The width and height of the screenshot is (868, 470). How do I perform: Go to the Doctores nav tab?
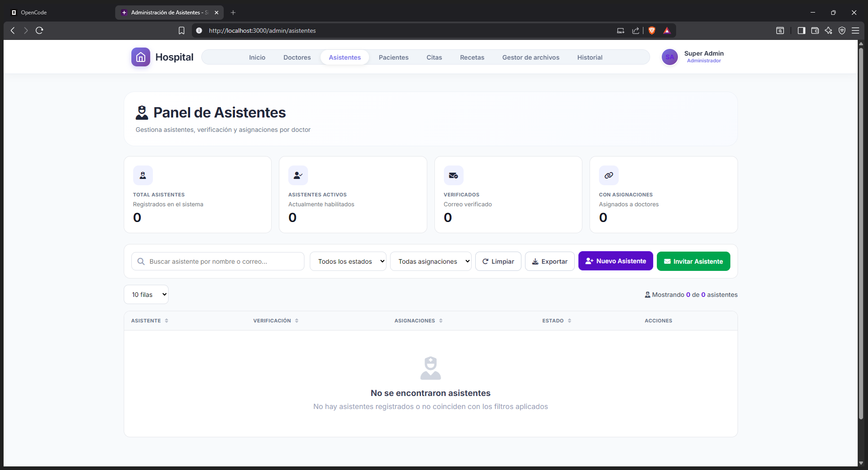click(297, 57)
